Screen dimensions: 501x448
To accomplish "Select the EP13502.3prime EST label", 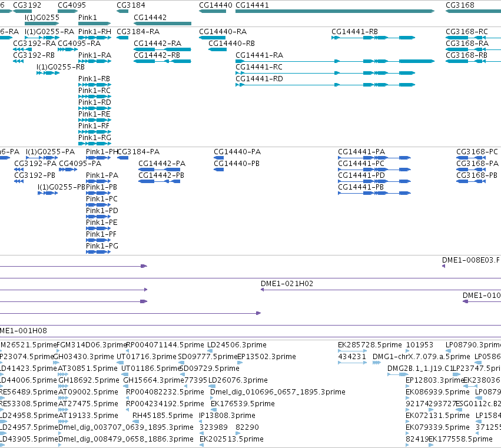I will point(267,357).
